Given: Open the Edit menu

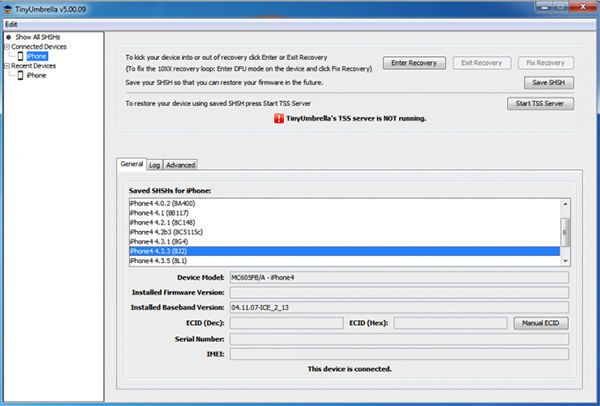Looking at the screenshot, I should [11, 24].
